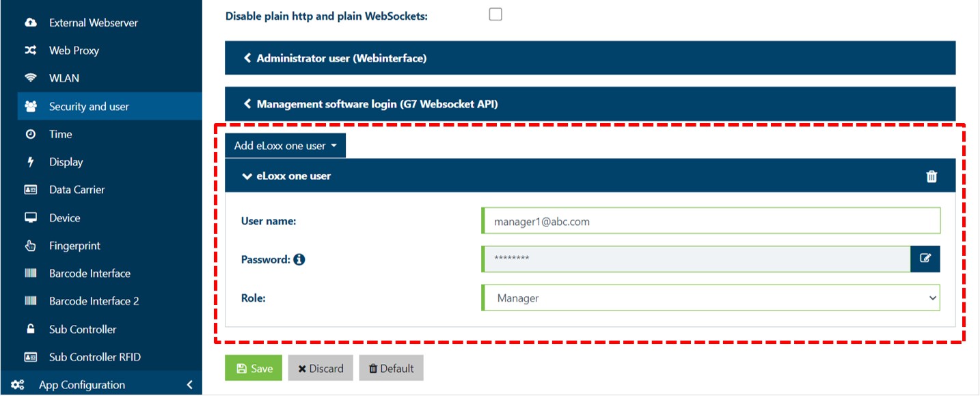Click the Display lightning bolt icon

31,162
